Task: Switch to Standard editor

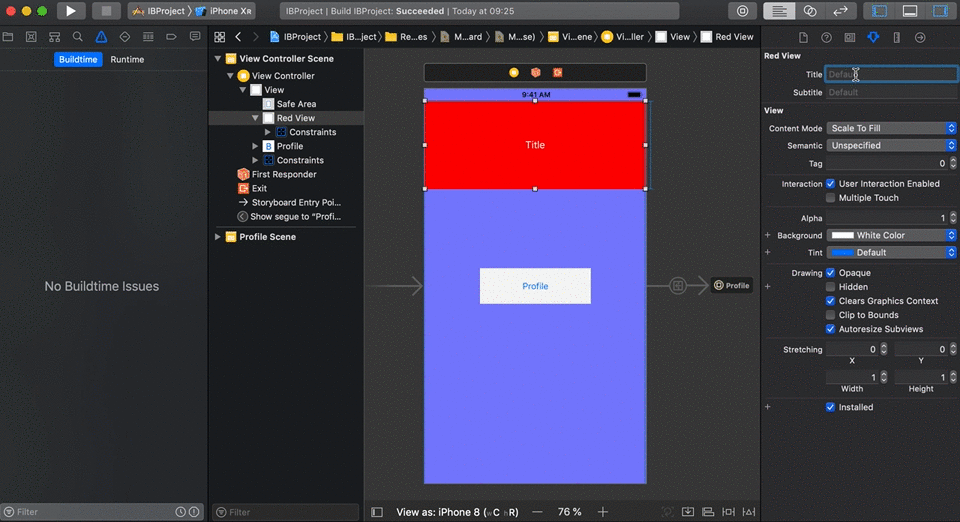Action: click(x=779, y=11)
